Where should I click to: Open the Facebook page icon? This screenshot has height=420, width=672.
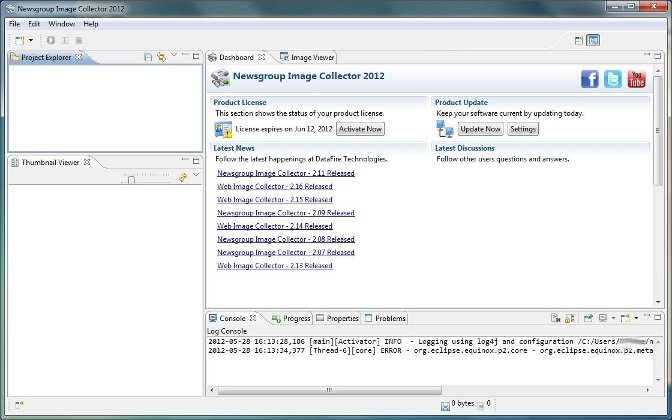590,79
